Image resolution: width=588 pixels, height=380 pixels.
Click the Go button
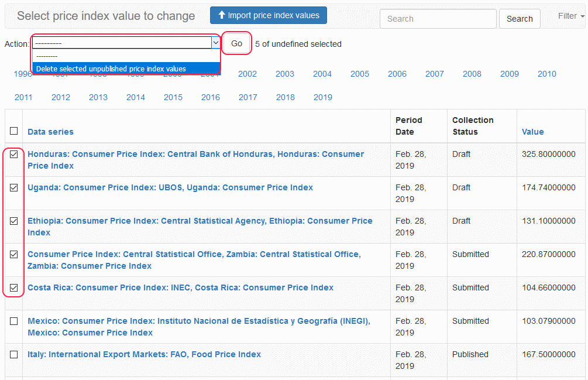coord(237,43)
